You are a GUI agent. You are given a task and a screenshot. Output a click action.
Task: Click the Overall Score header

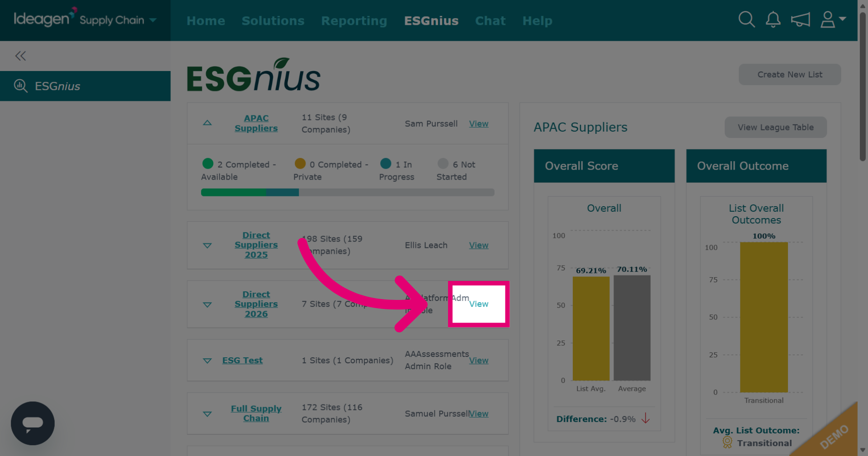coord(604,166)
